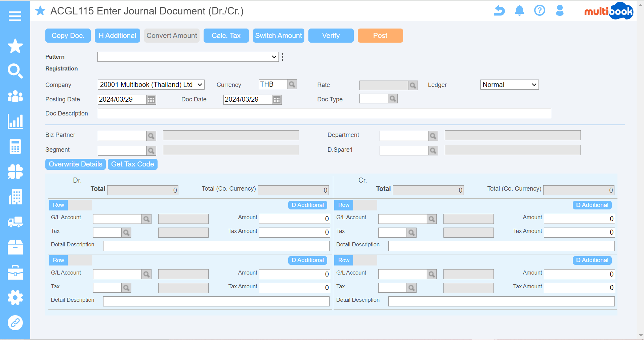The width and height of the screenshot is (644, 340).
Task: Expand the Ledger dropdown set to Normal
Action: pos(509,85)
